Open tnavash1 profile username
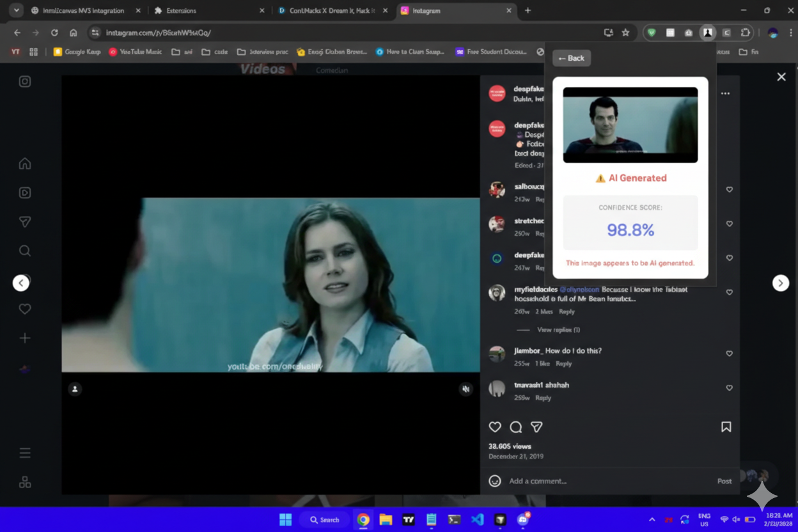This screenshot has height=532, width=798. (529, 385)
